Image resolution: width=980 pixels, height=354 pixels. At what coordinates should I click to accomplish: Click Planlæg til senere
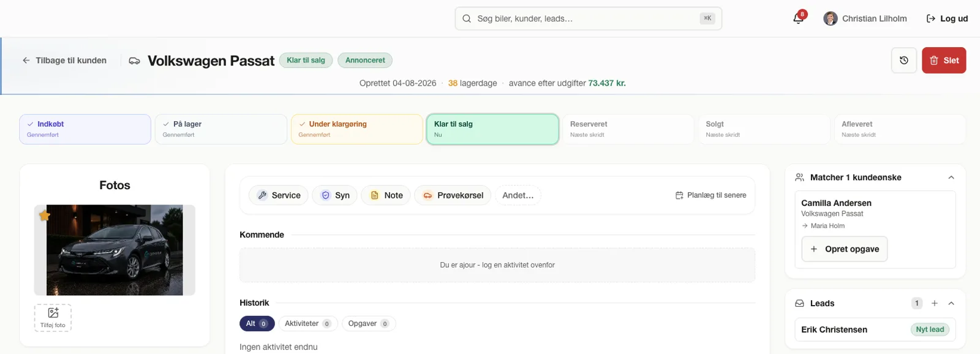[x=711, y=195]
